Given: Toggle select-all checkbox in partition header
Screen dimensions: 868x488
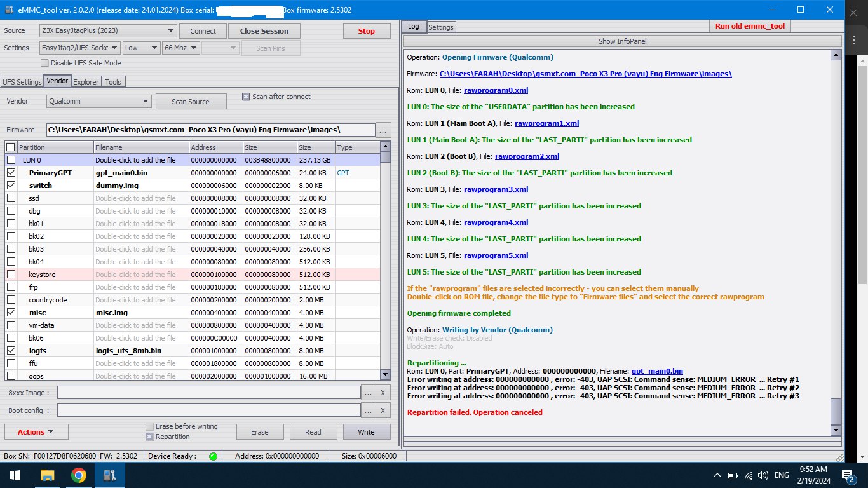Looking at the screenshot, I should [x=11, y=147].
